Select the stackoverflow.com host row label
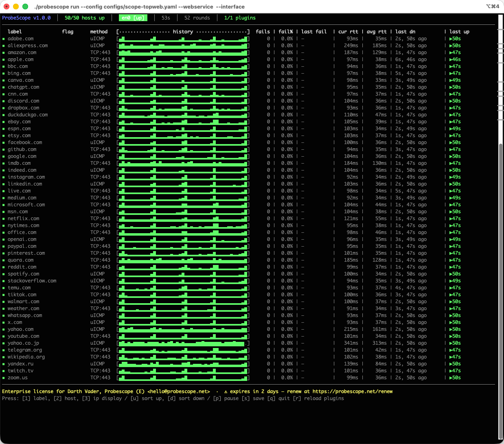Image resolution: width=504 pixels, height=444 pixels. [x=32, y=281]
